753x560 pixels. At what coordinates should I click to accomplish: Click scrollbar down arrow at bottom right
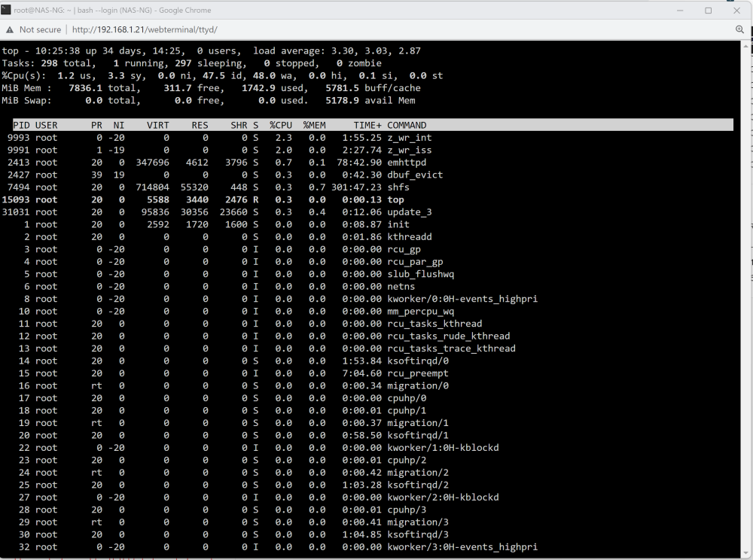point(745,552)
